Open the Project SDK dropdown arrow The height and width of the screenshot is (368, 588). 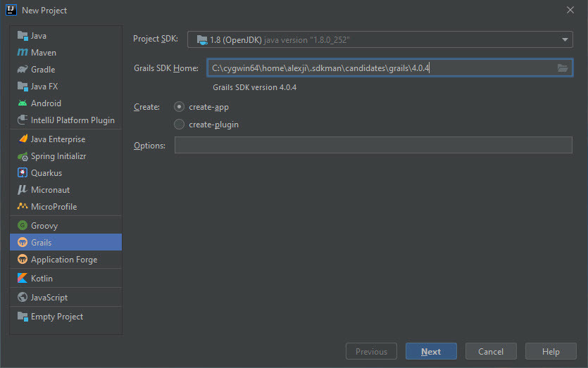(x=565, y=39)
